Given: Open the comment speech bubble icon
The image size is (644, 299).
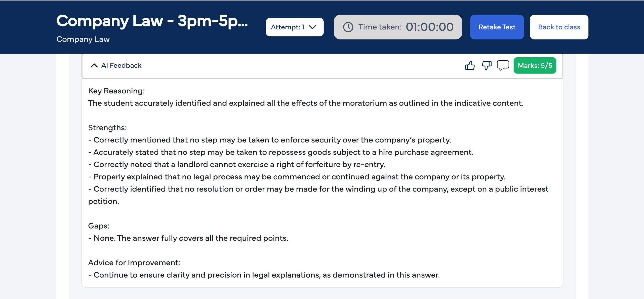Looking at the screenshot, I should click(x=503, y=65).
